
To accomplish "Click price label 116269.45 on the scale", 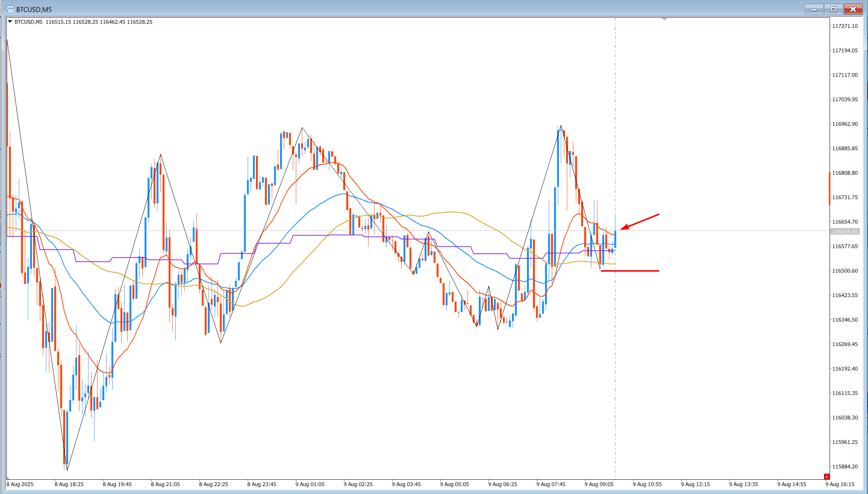I will coord(845,344).
